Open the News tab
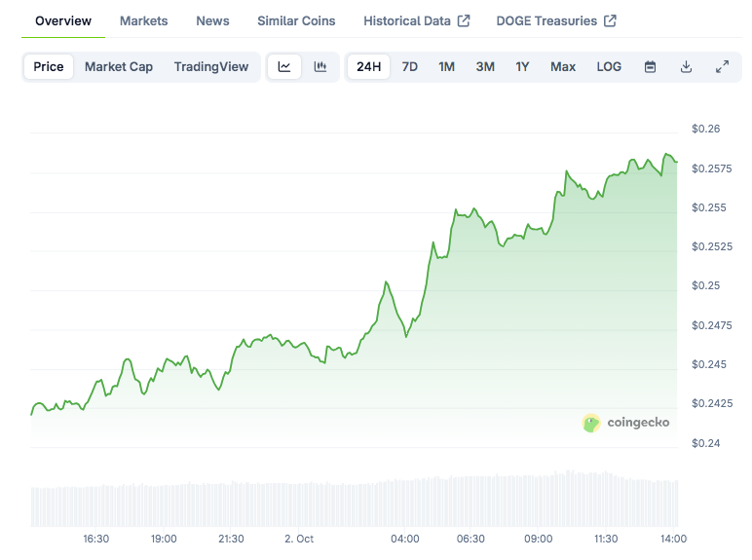The image size is (752, 560). click(x=212, y=20)
